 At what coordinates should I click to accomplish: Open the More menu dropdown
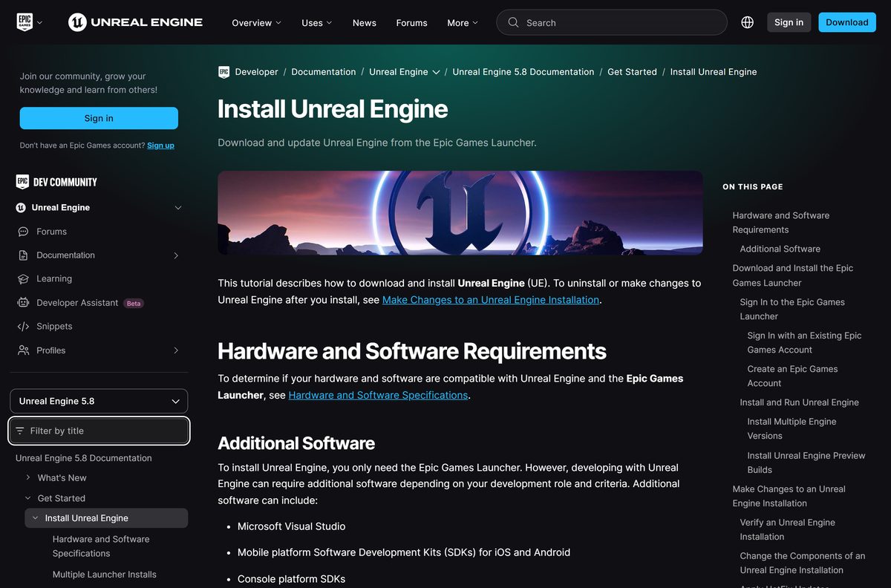pos(463,23)
